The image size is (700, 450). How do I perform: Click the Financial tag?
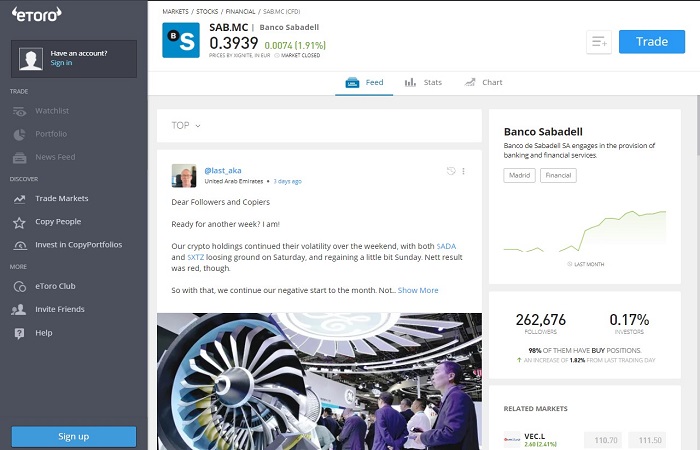click(558, 175)
